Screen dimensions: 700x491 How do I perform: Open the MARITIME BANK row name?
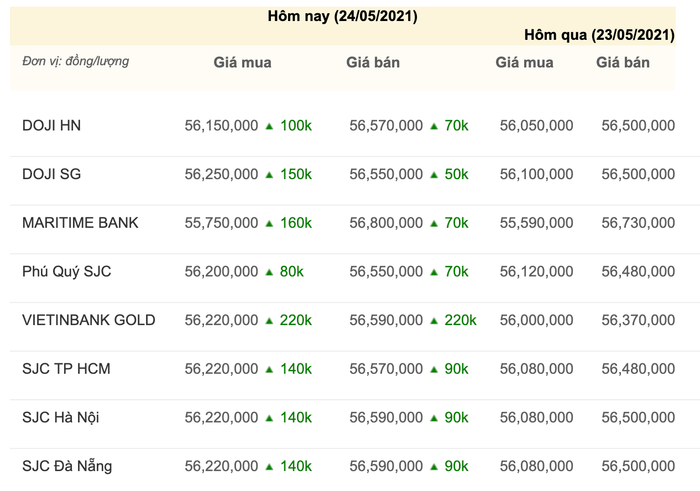[x=80, y=222]
